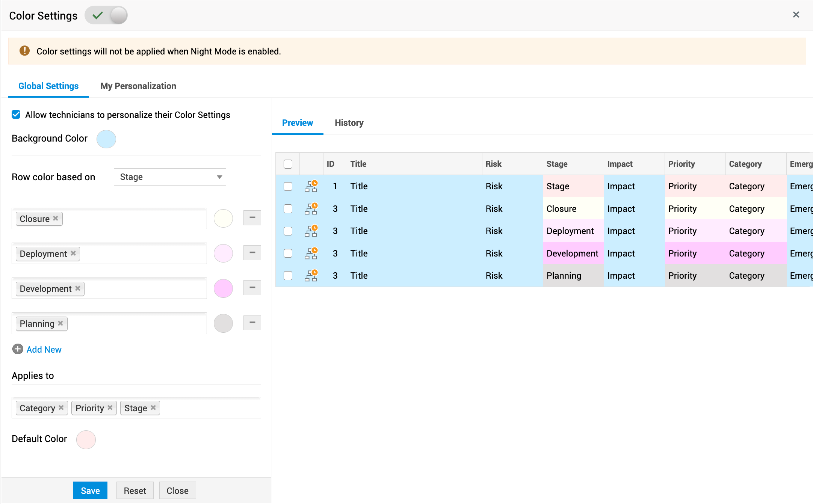Remove the Planning color rule with minus
The width and height of the screenshot is (813, 504).
(252, 323)
